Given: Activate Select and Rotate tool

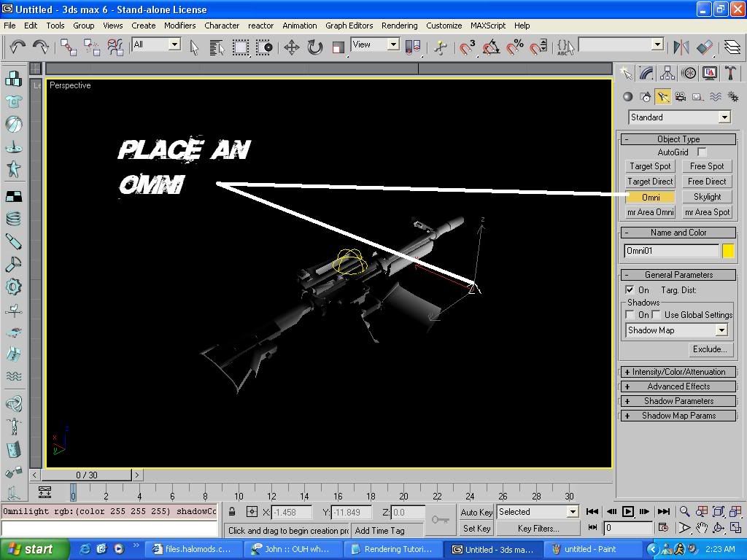Looking at the screenshot, I should pos(314,47).
